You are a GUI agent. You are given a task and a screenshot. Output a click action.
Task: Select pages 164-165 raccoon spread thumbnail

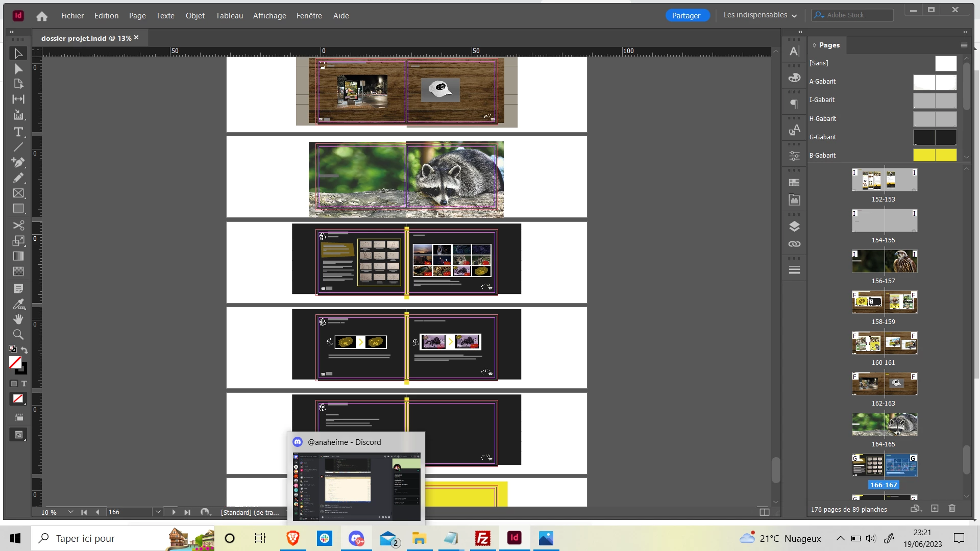pos(885,424)
